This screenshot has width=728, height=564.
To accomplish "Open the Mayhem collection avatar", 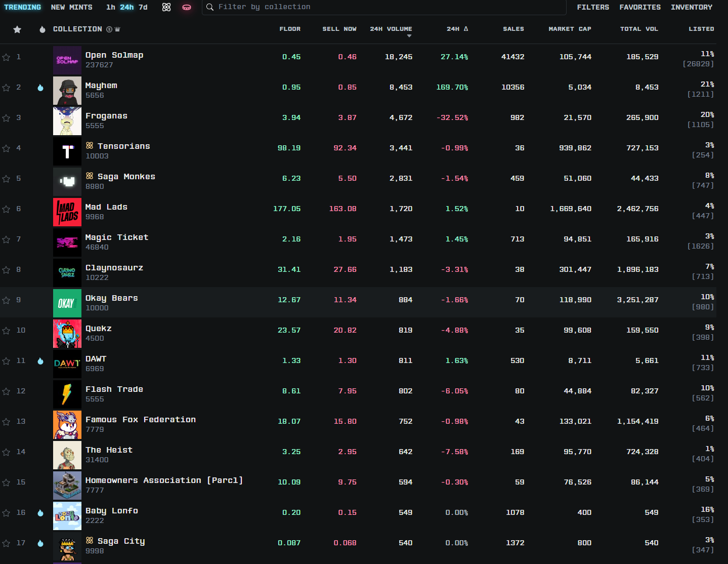I will 67,91.
